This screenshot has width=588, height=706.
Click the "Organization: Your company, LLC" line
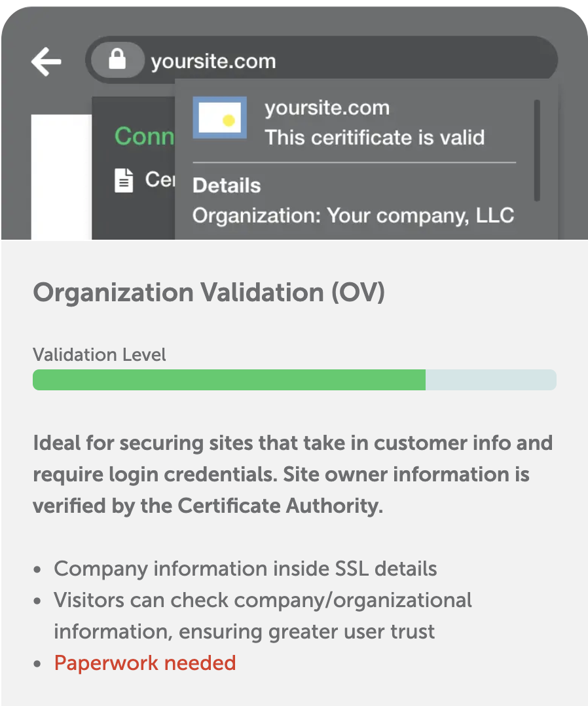tap(353, 215)
